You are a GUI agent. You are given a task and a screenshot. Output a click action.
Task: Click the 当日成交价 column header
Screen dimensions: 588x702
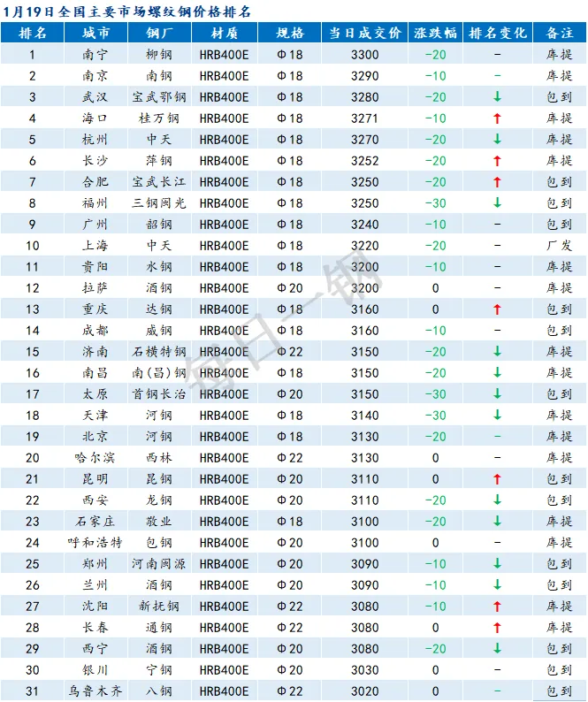(364, 33)
